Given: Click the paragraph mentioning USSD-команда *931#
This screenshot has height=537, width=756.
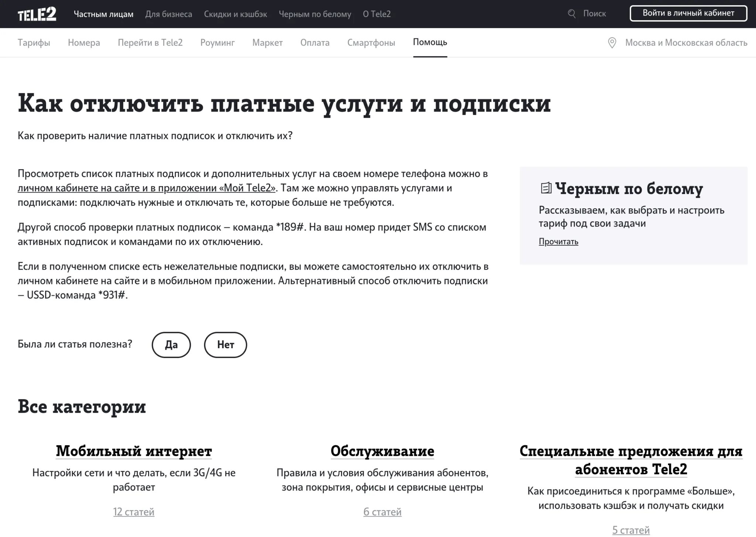Looking at the screenshot, I should [x=253, y=281].
